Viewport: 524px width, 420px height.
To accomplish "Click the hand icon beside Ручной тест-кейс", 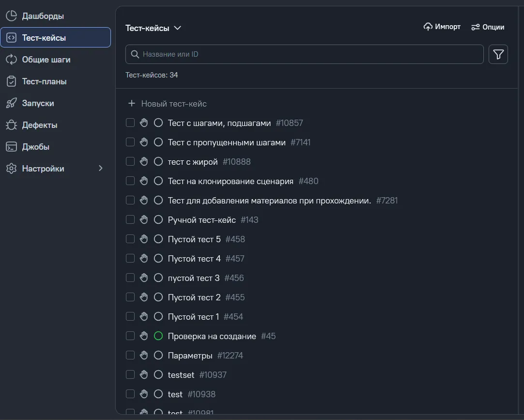I will point(144,219).
